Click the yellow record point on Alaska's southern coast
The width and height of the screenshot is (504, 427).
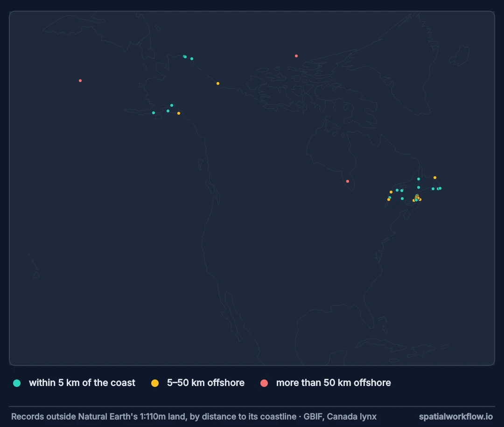[179, 113]
